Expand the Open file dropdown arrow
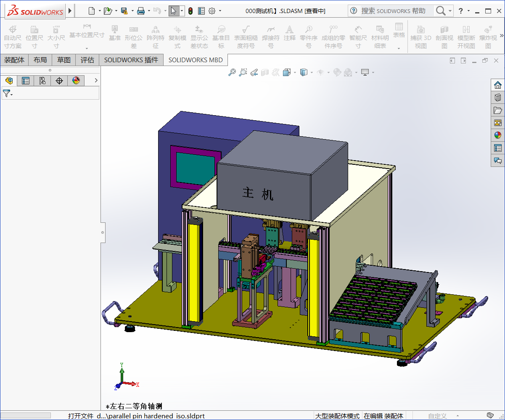Screen dimensions: 505x420 (x=116, y=11)
